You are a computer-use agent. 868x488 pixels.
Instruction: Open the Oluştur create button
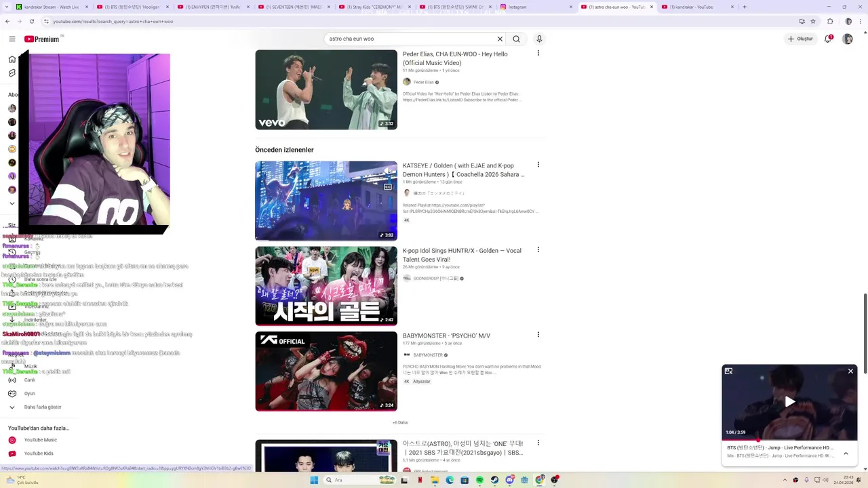click(x=801, y=39)
